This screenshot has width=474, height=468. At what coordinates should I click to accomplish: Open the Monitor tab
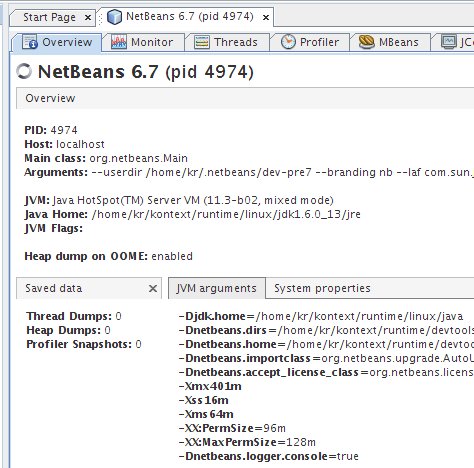point(143,42)
